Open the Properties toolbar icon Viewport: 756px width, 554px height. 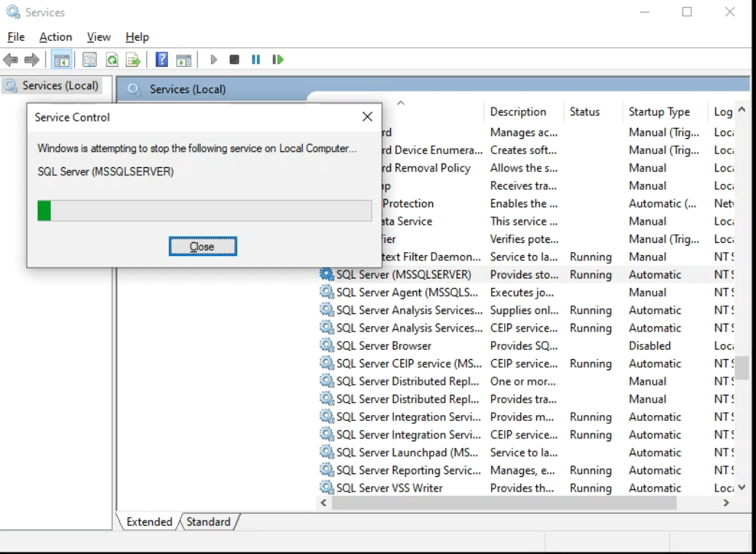[x=89, y=60]
